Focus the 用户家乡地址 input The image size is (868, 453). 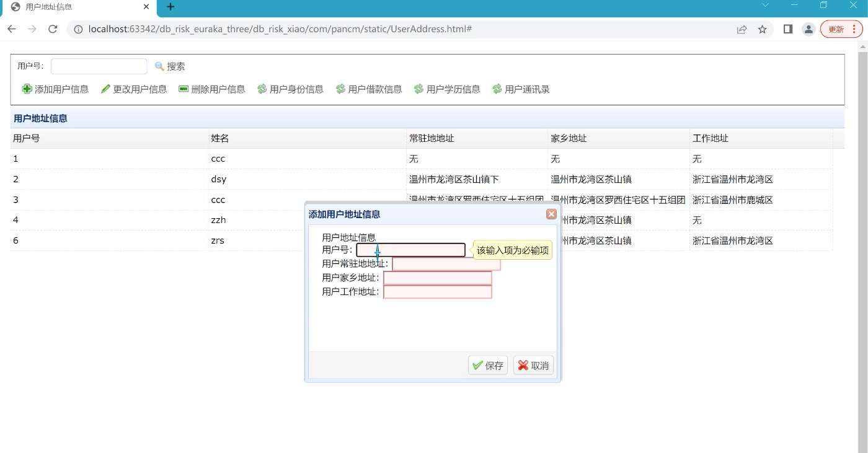pos(438,278)
